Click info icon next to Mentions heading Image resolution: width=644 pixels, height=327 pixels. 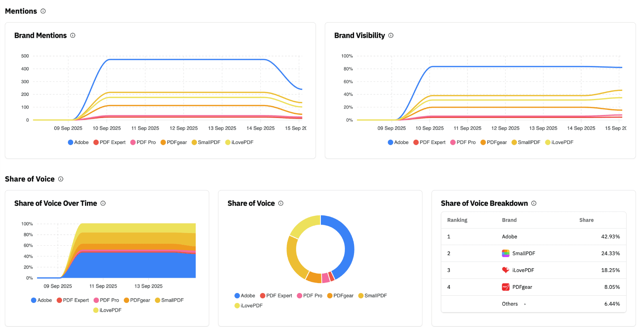[43, 11]
